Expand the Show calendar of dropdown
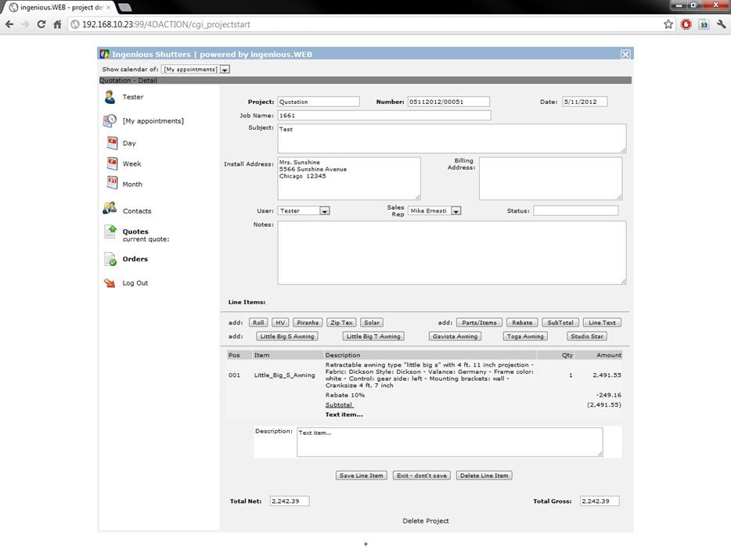 tap(225, 70)
